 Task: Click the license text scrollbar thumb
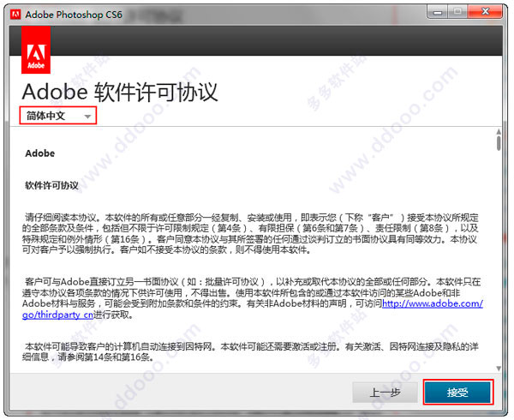coord(499,143)
